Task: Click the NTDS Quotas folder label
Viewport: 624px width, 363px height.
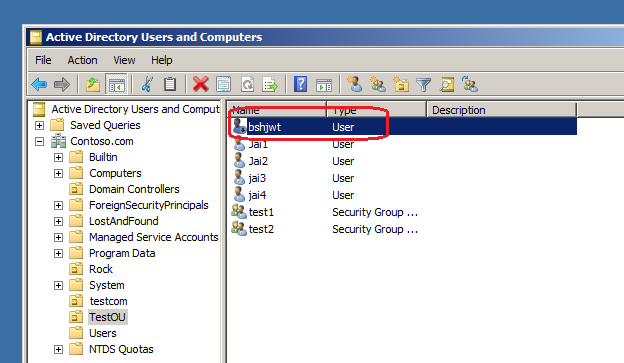Action: pyautogui.click(x=121, y=349)
